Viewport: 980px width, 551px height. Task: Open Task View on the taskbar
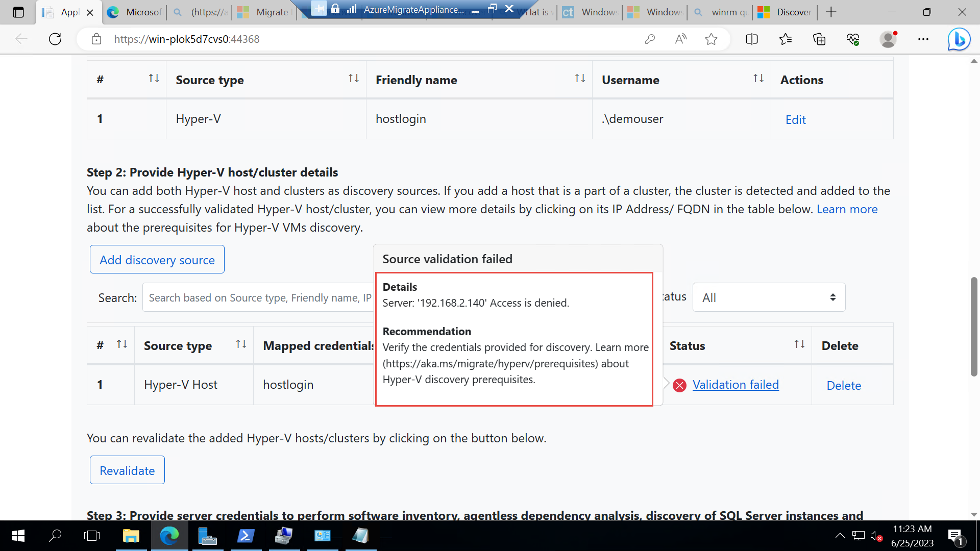92,536
